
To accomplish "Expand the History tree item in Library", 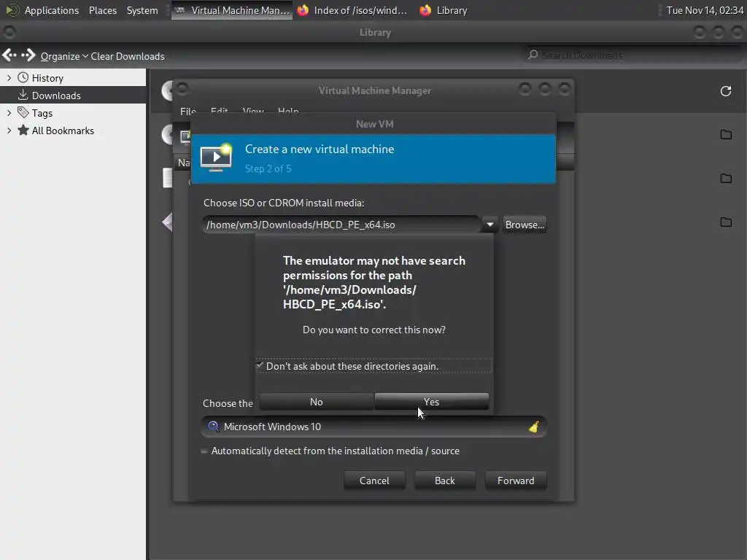I will click(9, 77).
